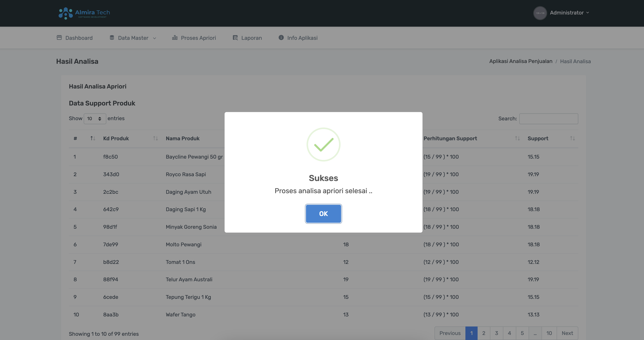Click product code 2c2bc
Screen dimensions: 644x340
pos(111,192)
